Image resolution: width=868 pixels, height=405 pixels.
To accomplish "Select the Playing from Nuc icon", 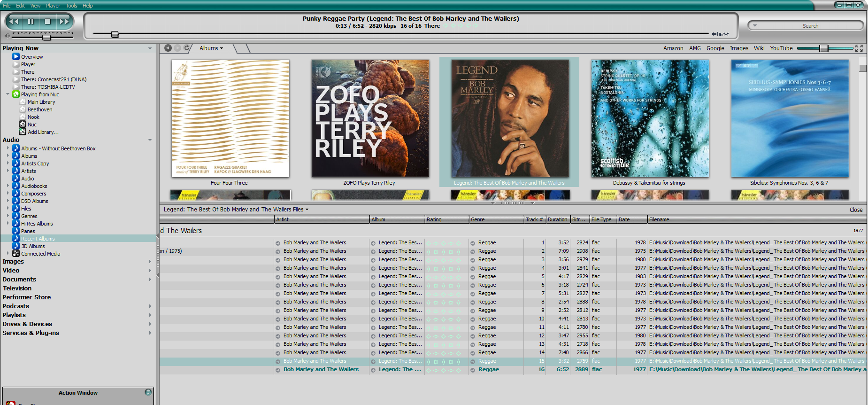I will [x=15, y=94].
